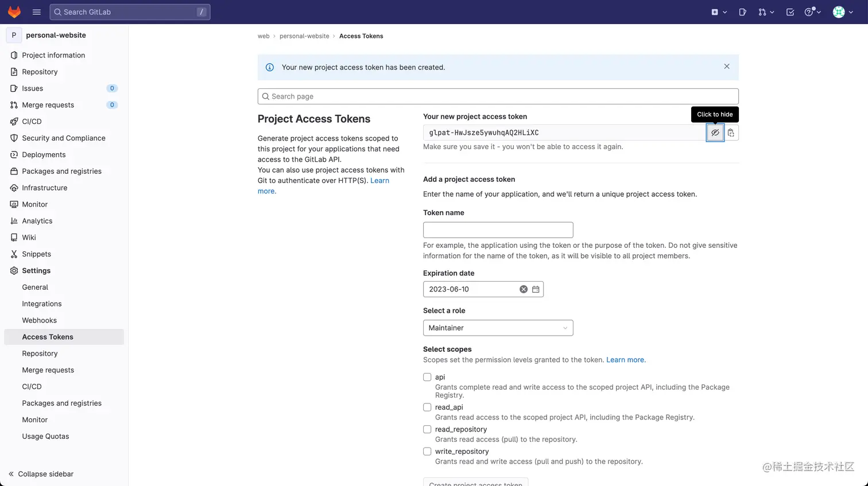Open the hamburger main menu
Image resolution: width=868 pixels, height=486 pixels.
pos(37,12)
